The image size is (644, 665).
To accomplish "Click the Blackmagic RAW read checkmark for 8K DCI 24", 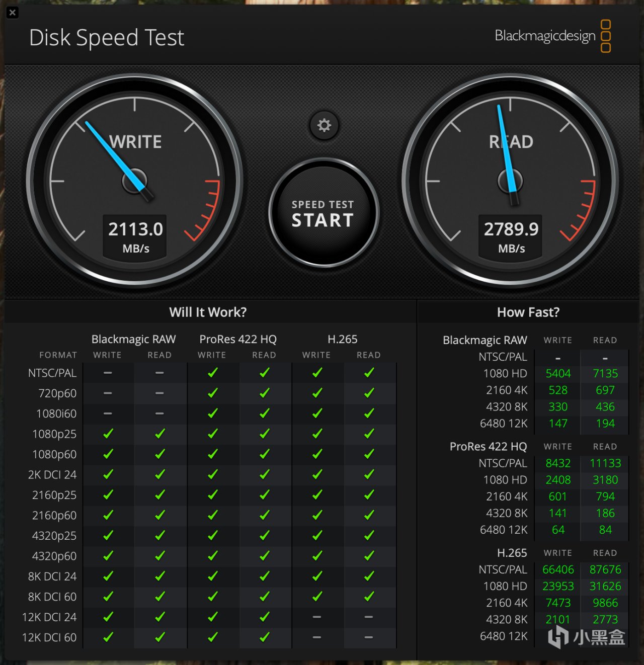I will (160, 576).
